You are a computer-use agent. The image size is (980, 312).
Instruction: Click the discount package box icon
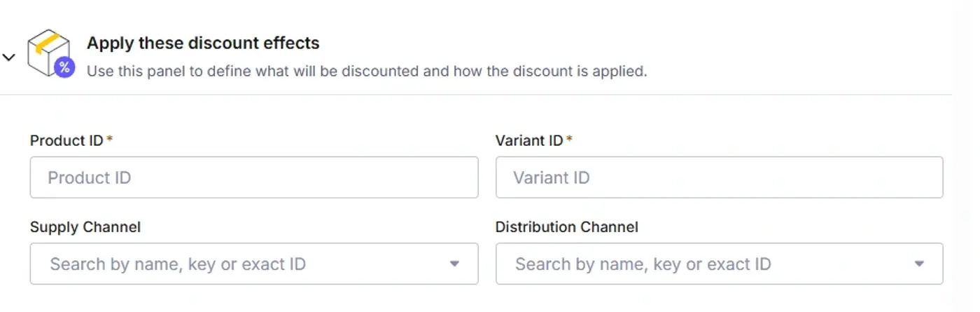[x=49, y=53]
